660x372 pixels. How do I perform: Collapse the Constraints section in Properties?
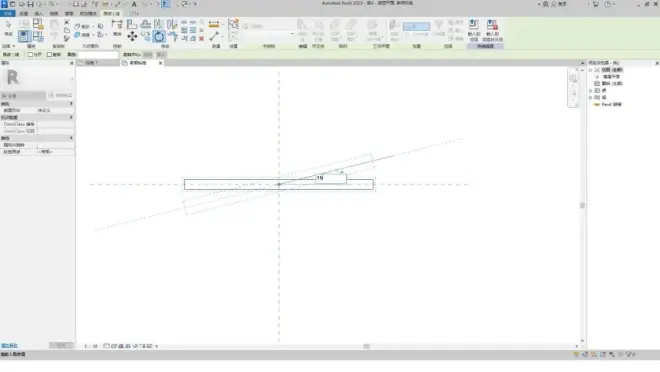point(71,104)
